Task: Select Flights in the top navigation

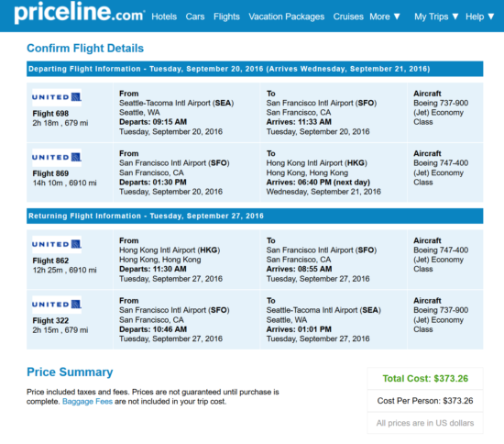Action: (x=226, y=17)
